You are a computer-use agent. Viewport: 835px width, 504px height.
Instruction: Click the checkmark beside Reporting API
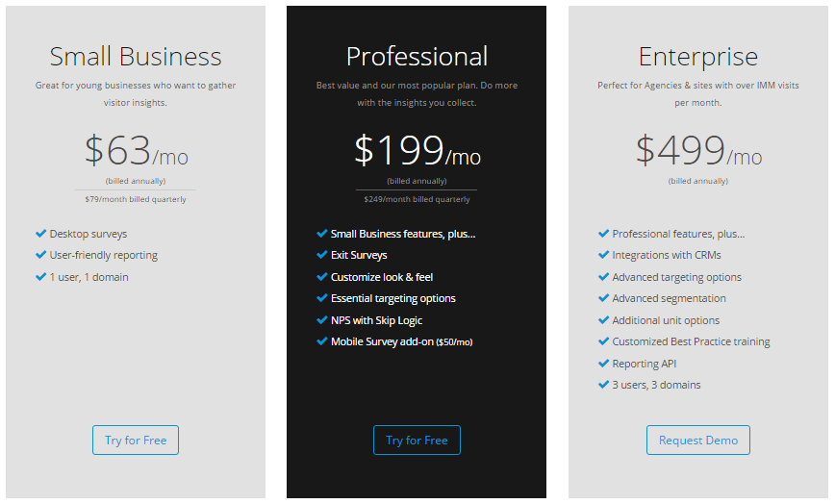[x=603, y=363]
